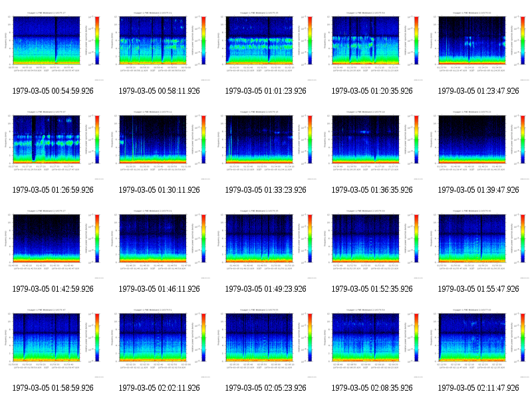
Task: Open spectrogram thumbnail for 01:20:35.926
Action: pyautogui.click(x=372, y=45)
